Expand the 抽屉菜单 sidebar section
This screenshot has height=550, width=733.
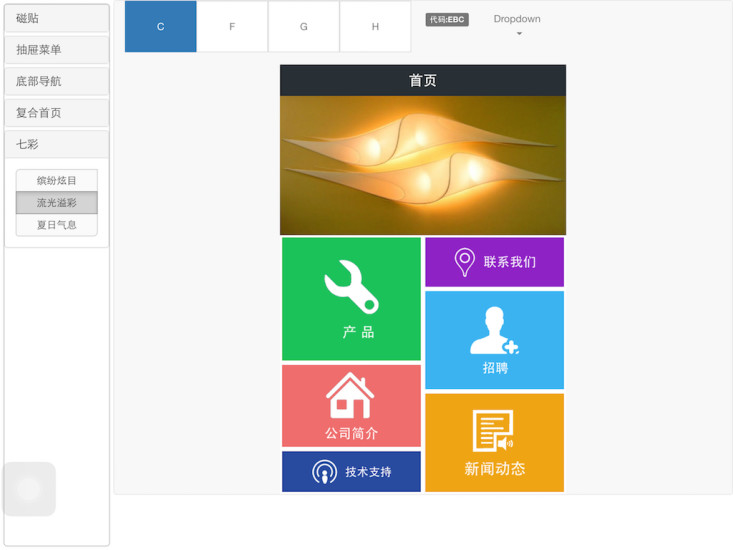coord(57,50)
